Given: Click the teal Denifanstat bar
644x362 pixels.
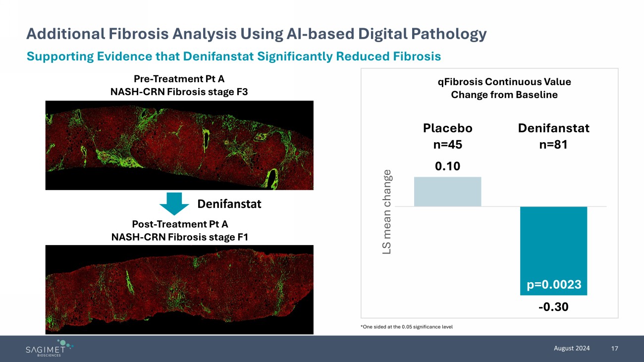Looking at the screenshot, I should [553, 251].
